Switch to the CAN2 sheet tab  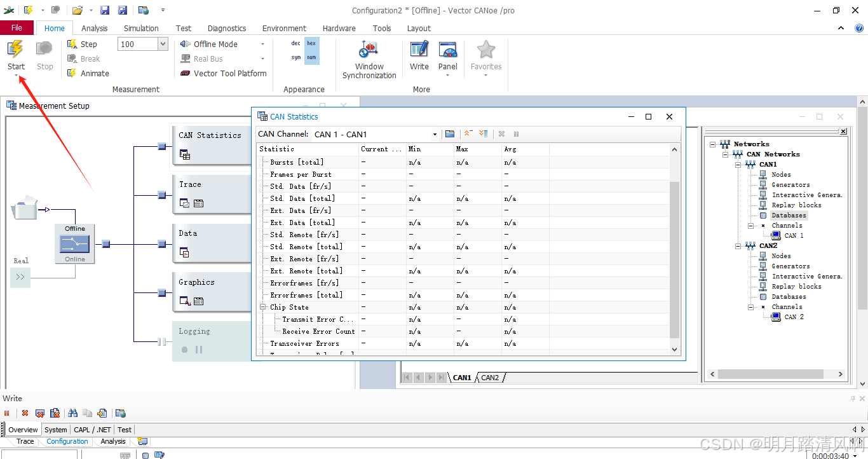click(x=490, y=378)
